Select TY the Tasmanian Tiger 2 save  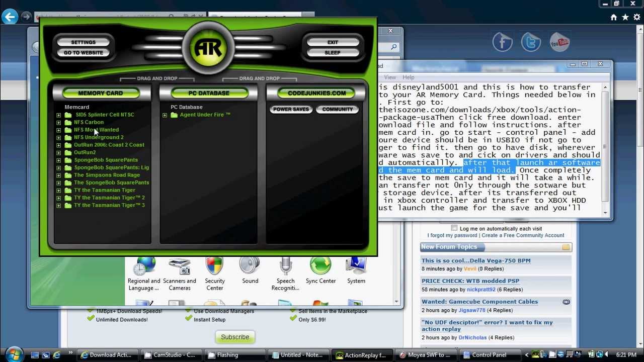[109, 198]
